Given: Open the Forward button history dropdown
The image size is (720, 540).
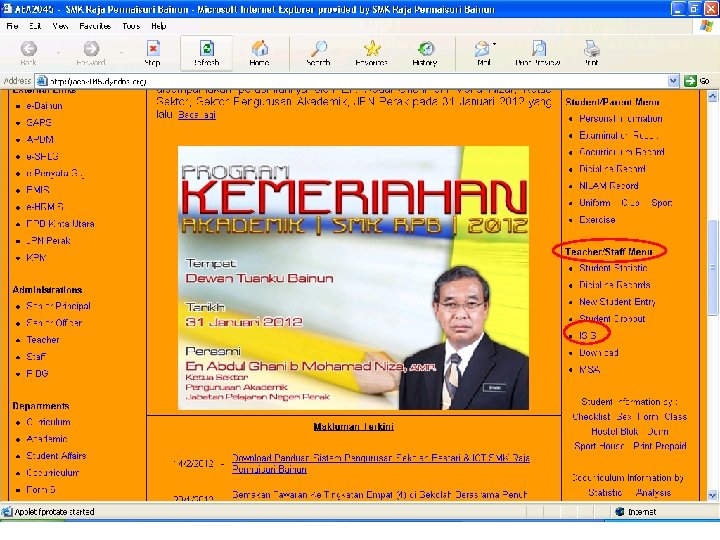Looking at the screenshot, I should tap(121, 53).
